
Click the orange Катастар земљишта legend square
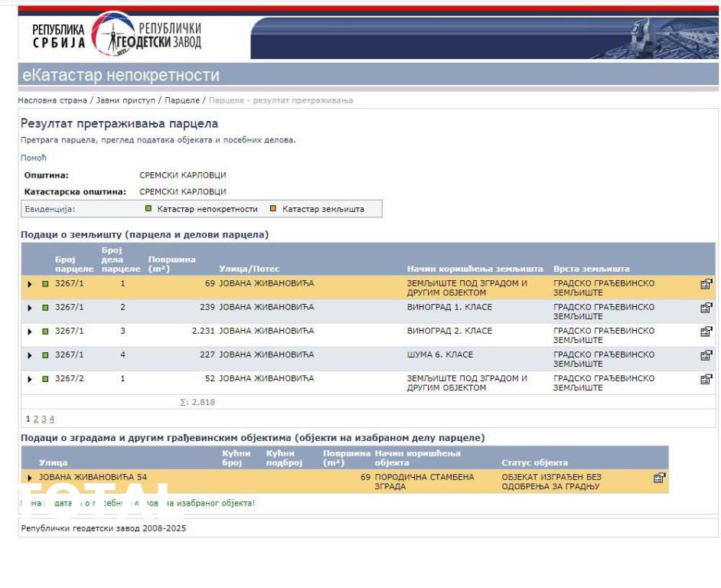272,208
